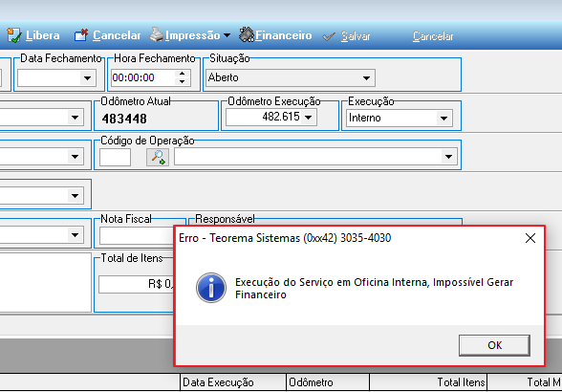Screen dimensions: 562x392
Task: Click the magnifier search icon in Código de Operação
Action: [x=158, y=157]
